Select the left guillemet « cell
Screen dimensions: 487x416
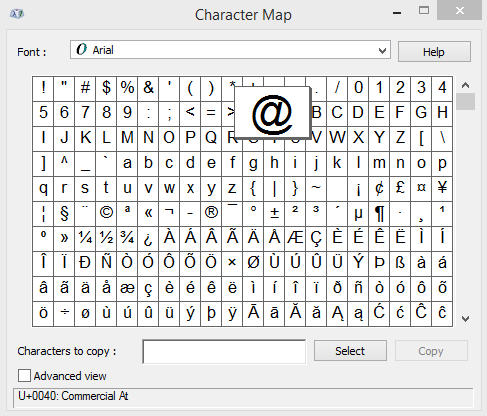[x=148, y=213]
